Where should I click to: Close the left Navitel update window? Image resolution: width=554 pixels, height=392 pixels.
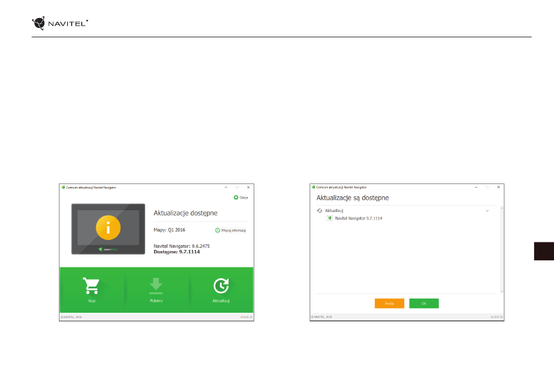[x=248, y=188]
